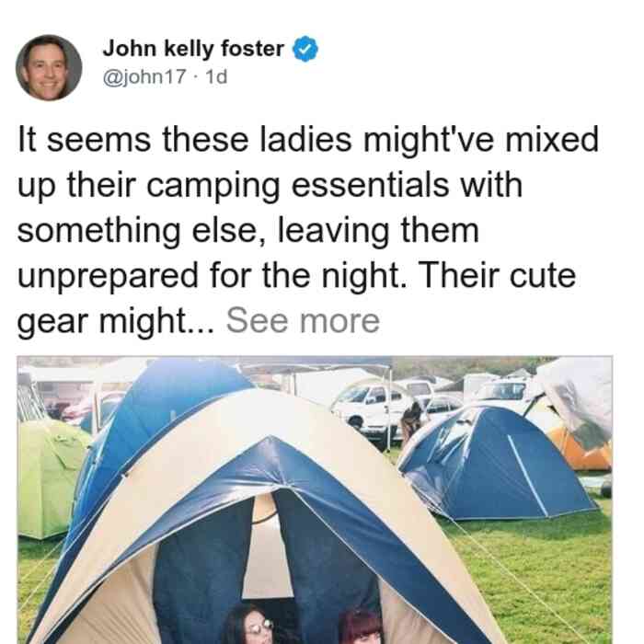This screenshot has height=644, width=644.
Task: Click the blue verified checkmark badge
Action: 305,49
